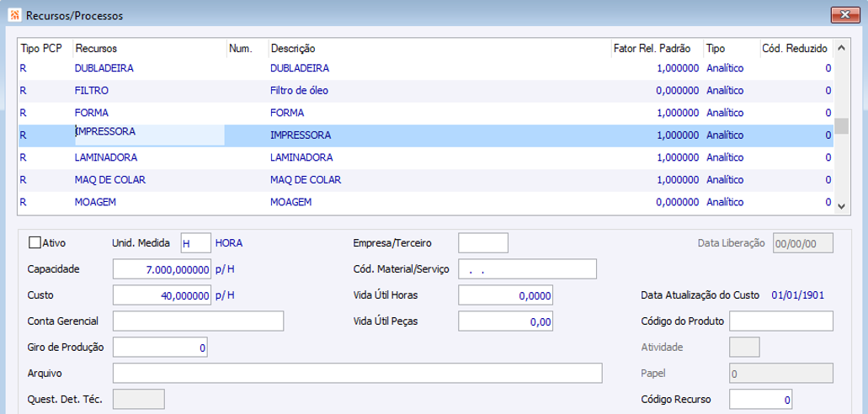868x414 pixels.
Task: Click the HORA unit description text
Action: 229,242
